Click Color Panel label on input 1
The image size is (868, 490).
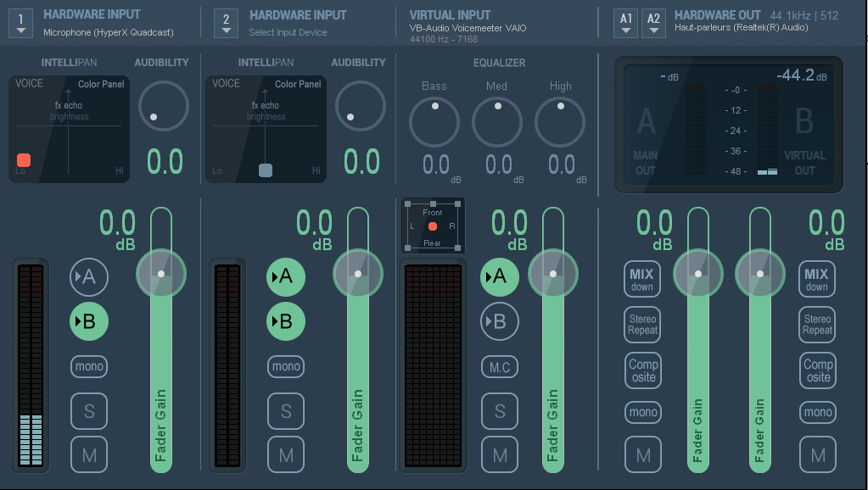101,84
